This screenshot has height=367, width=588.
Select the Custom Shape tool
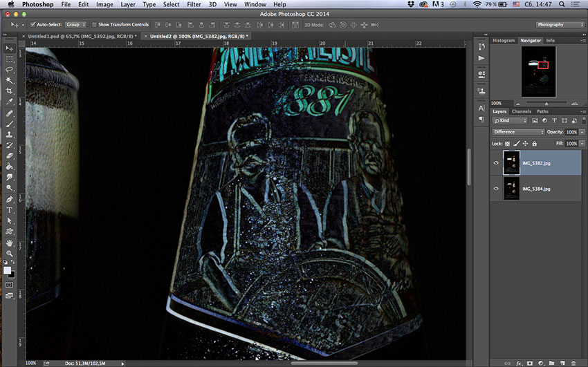point(10,232)
